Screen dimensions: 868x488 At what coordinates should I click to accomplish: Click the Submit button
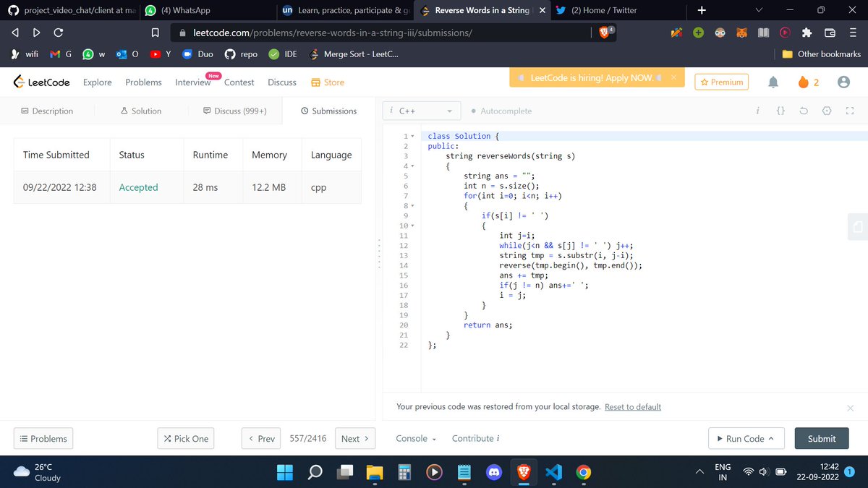[822, 439]
